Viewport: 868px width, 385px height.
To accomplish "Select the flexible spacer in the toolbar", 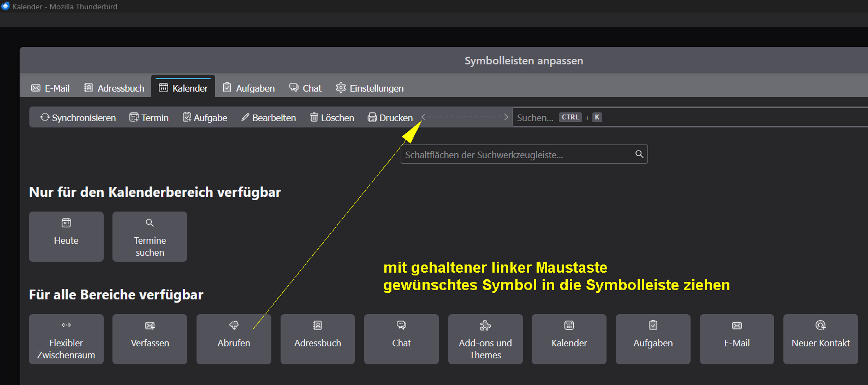I will coord(465,117).
